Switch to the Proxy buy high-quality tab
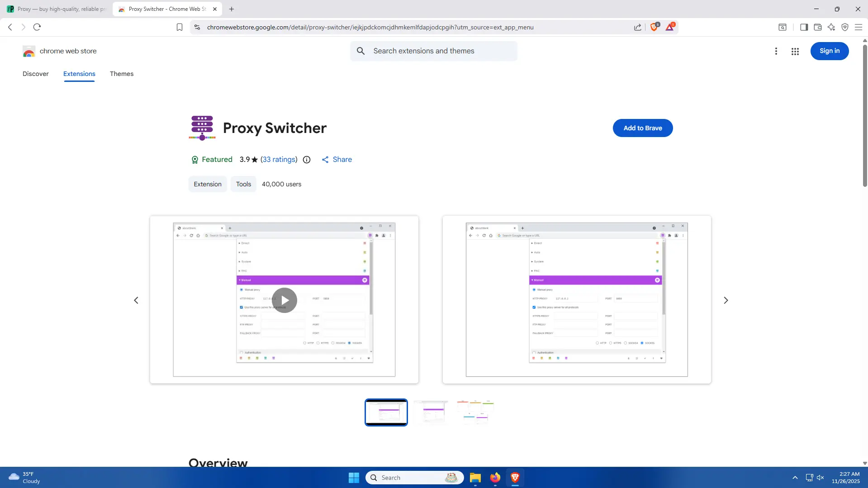 [57, 9]
